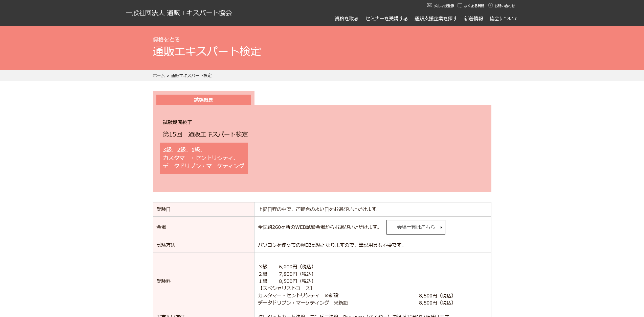Screen dimensions: 644x317
Task: Open the メルマガ登録 text link
Action: (x=444, y=6)
